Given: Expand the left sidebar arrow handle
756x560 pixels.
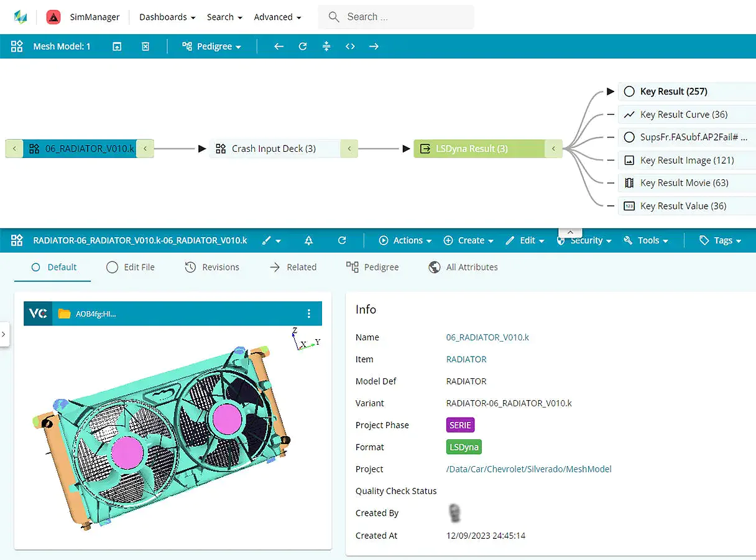Looking at the screenshot, I should pos(4,334).
